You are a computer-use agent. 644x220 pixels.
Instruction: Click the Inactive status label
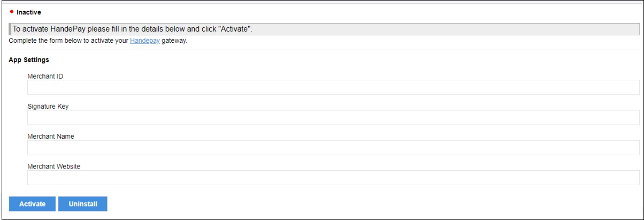(x=29, y=12)
